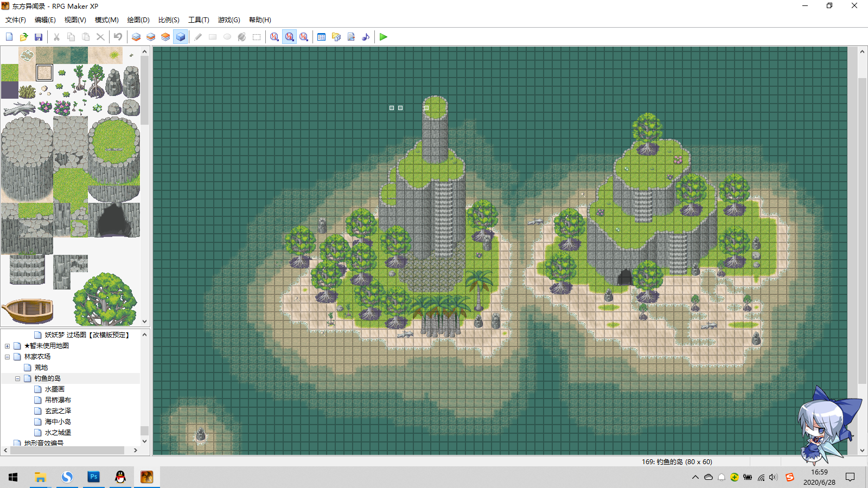Click the Copy icon in the toolbar
Viewport: 868px width, 488px height.
pos(71,37)
